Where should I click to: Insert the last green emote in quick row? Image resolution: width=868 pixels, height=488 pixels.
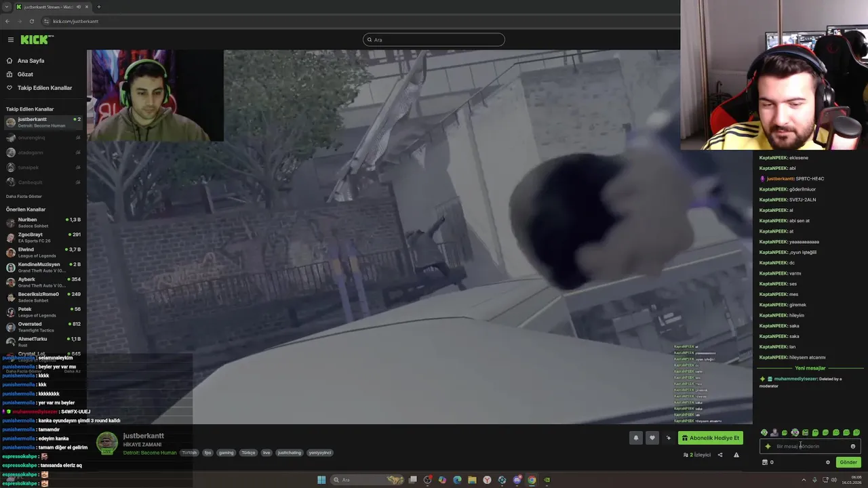(856, 432)
